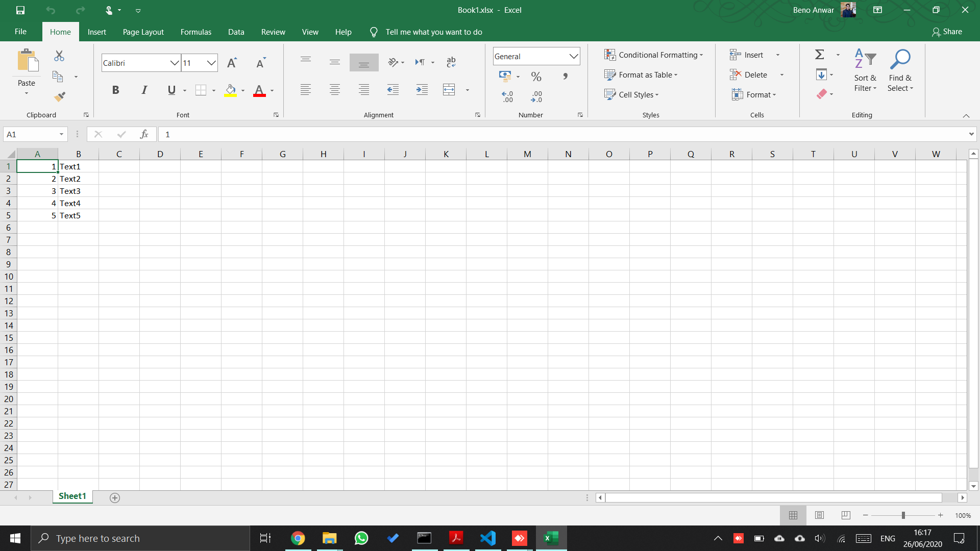Open Conditional Formatting options

tap(654, 55)
